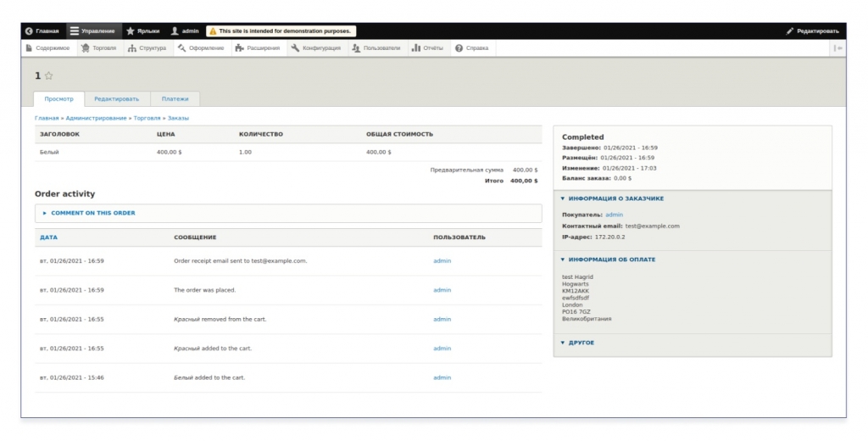The height and width of the screenshot is (441, 868).
Task: Click Order receipt email sent message
Action: pyautogui.click(x=240, y=261)
